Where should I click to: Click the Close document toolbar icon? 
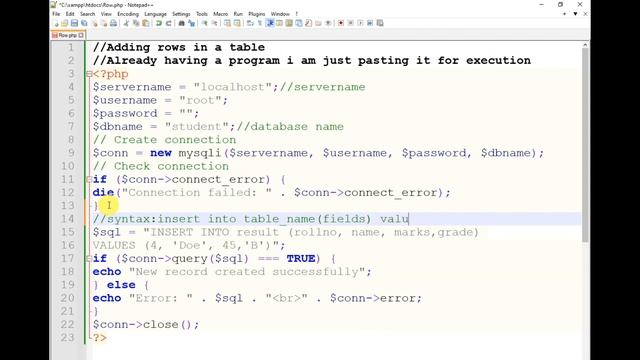pos(95,23)
